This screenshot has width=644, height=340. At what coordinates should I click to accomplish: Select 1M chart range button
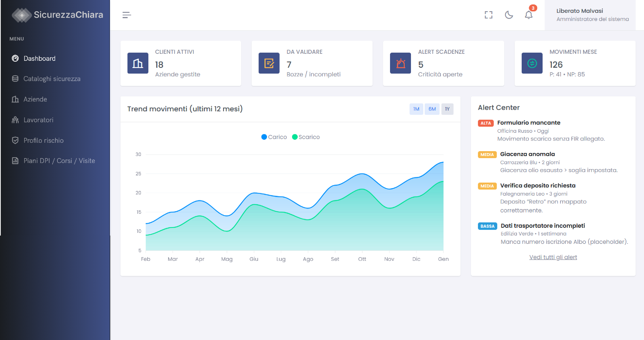pos(416,109)
